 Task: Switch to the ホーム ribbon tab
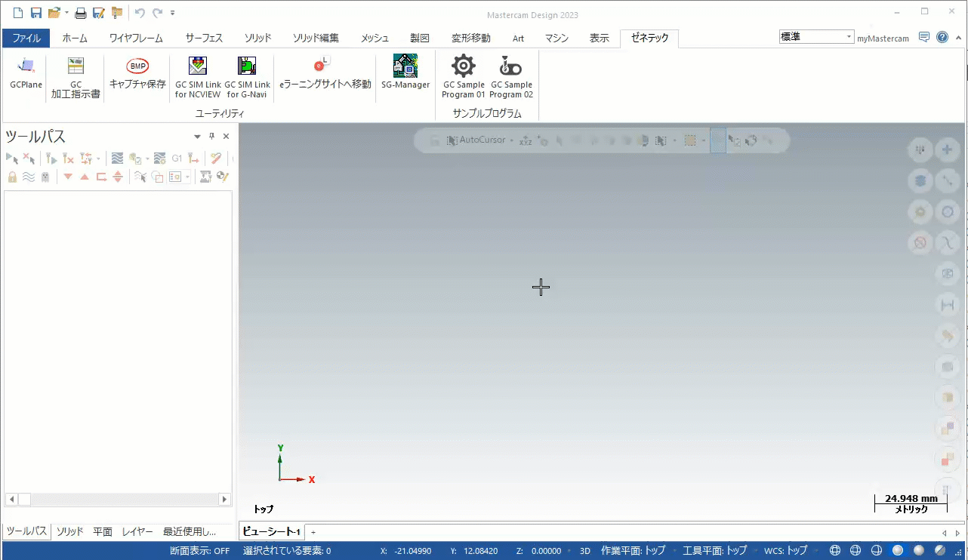click(x=75, y=38)
